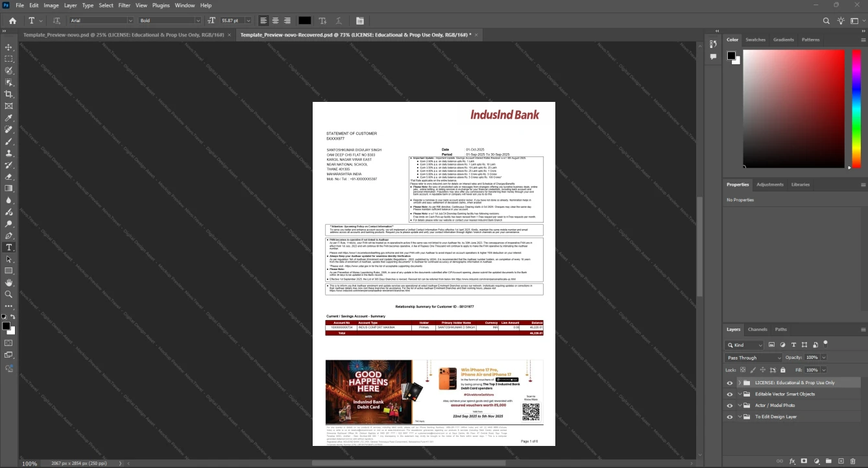Toggle lock transparent pixels
Viewport: 868px width, 468px height.
click(743, 370)
